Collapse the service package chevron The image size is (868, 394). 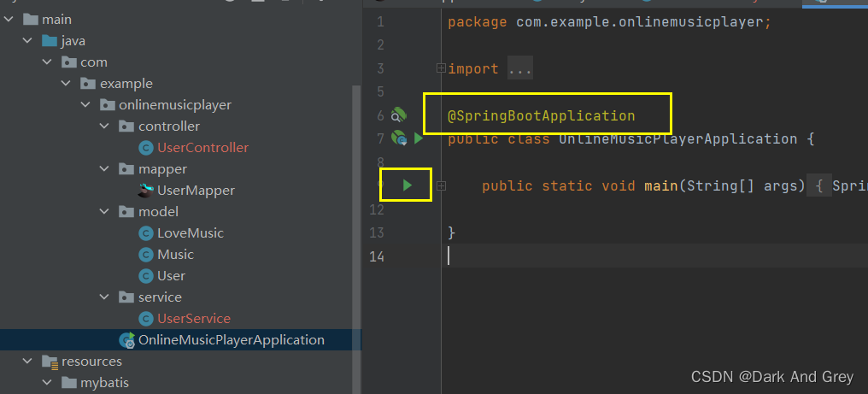coord(104,297)
